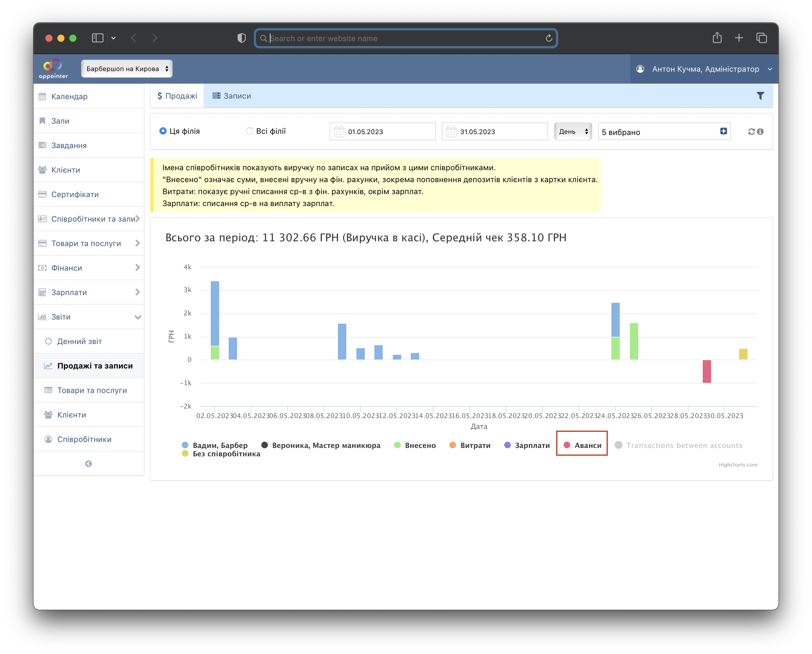This screenshot has width=812, height=654.
Task: Click the red Аванси bar on chart
Action: tap(707, 371)
